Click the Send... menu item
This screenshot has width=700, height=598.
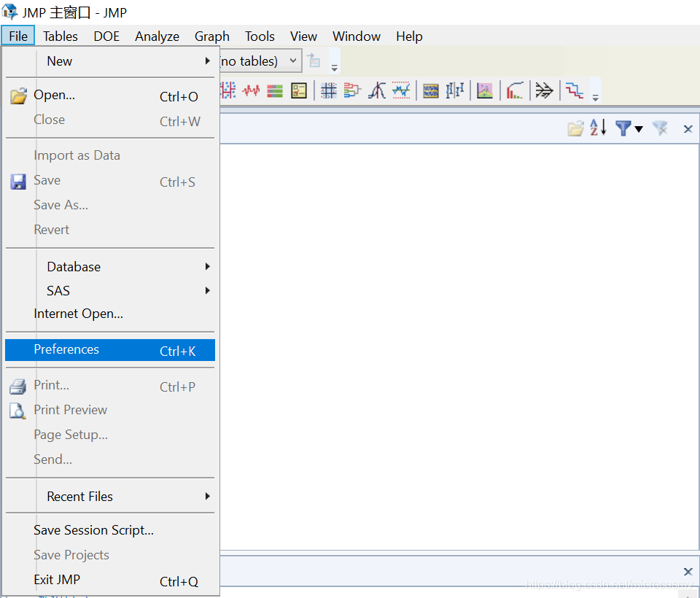110,459
